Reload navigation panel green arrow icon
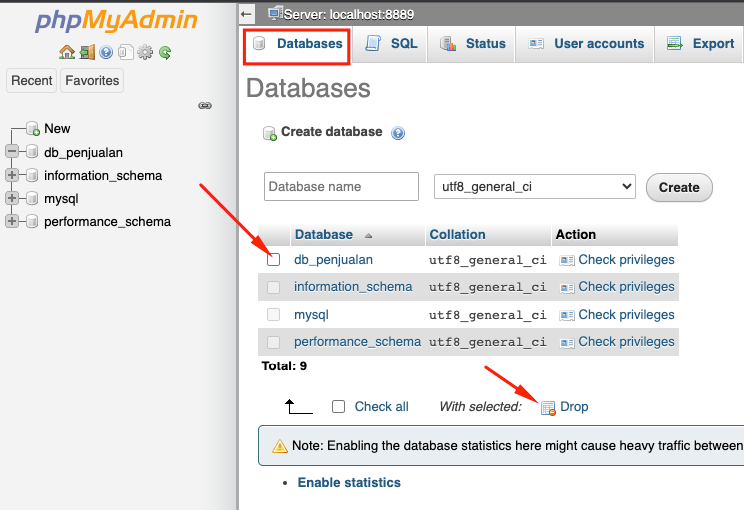744x510 pixels. tap(165, 52)
